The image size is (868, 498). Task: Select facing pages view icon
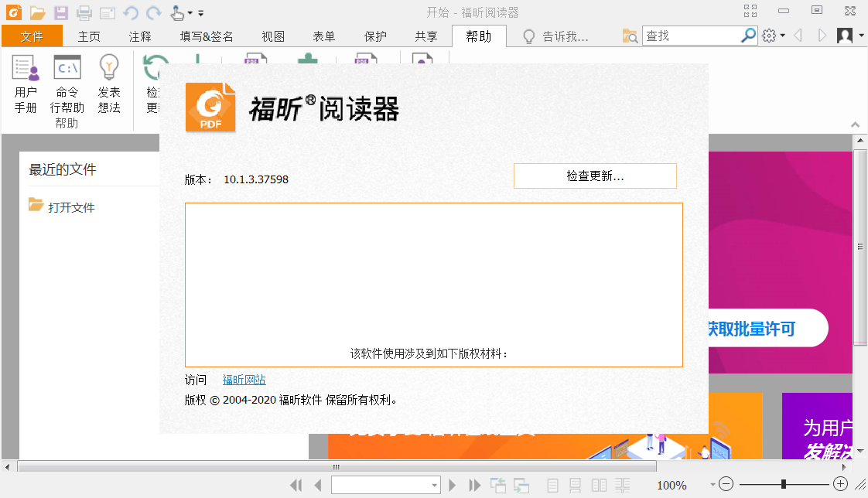599,486
